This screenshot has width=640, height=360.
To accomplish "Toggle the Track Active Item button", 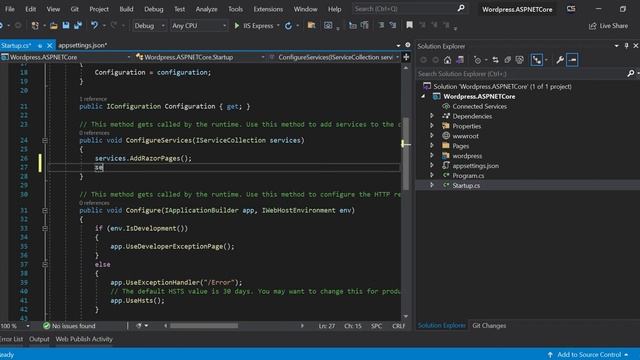I will coord(536,60).
